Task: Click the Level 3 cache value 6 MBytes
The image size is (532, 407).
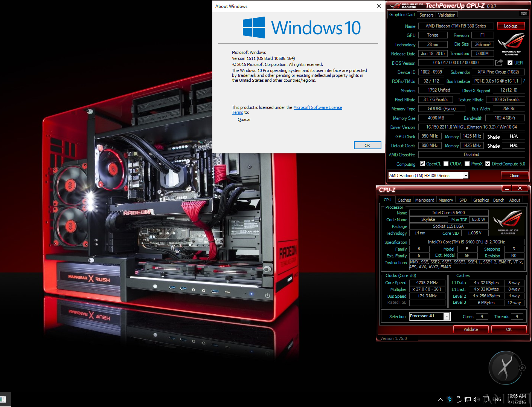Action: [486, 303]
